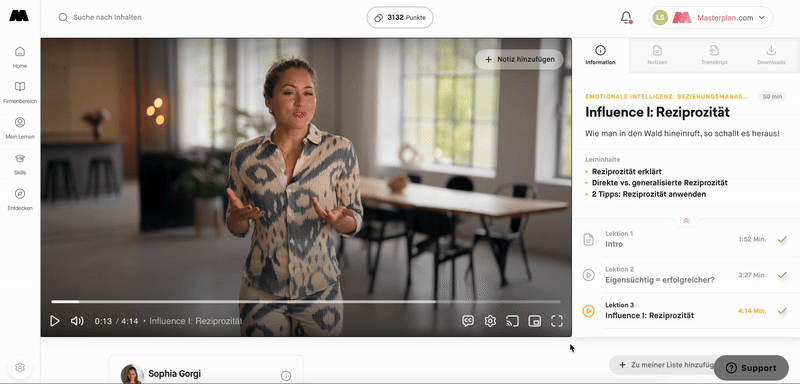Click the orange play icon of Lektion 3
This screenshot has height=384, width=800.
pyautogui.click(x=589, y=311)
